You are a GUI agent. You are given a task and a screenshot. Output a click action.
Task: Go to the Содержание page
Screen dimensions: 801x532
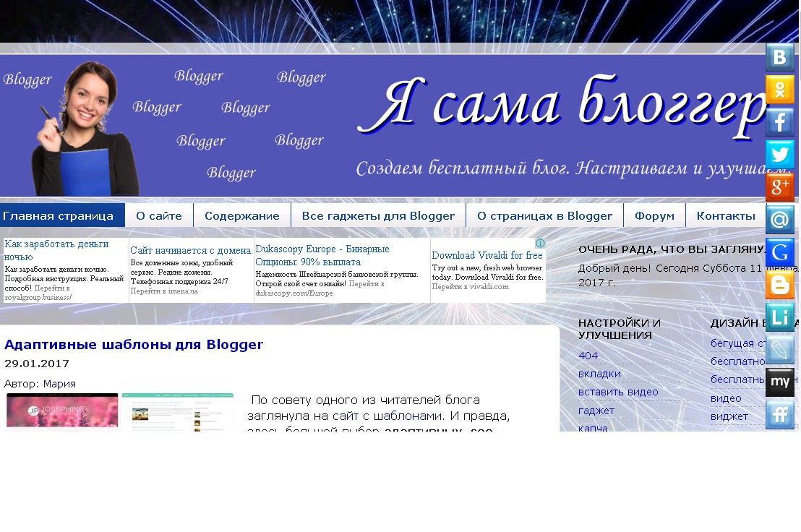(242, 215)
